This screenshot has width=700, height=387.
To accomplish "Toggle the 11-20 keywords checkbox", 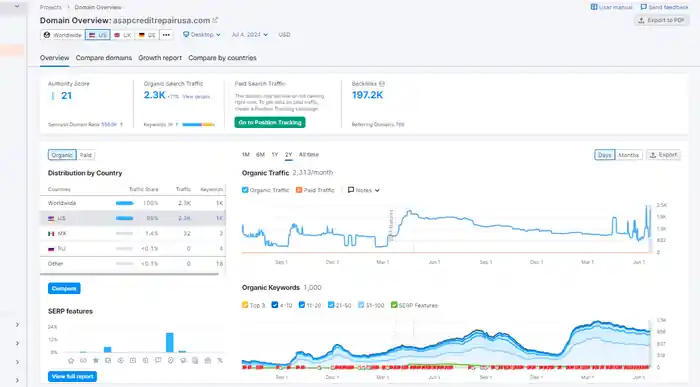I will (302, 305).
